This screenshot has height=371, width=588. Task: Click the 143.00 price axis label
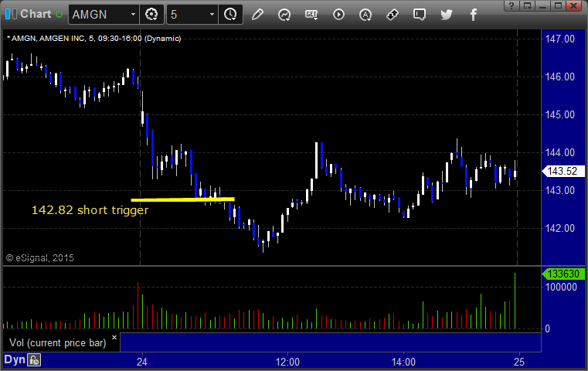pos(560,190)
